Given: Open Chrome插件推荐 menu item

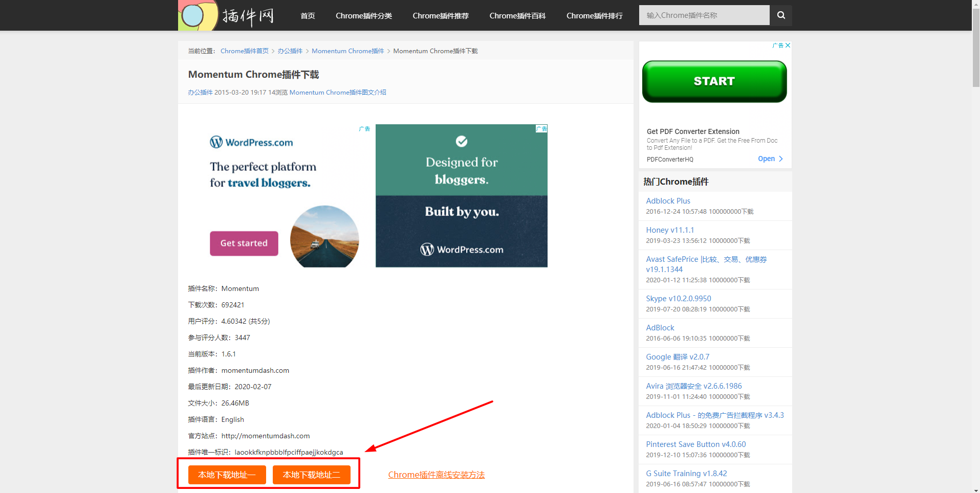Looking at the screenshot, I should (x=441, y=16).
